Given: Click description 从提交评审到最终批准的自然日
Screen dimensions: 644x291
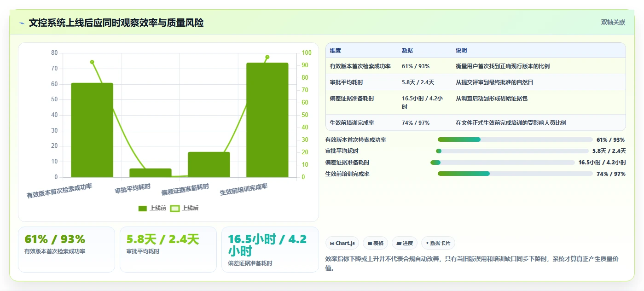Looking at the screenshot, I should point(494,82).
